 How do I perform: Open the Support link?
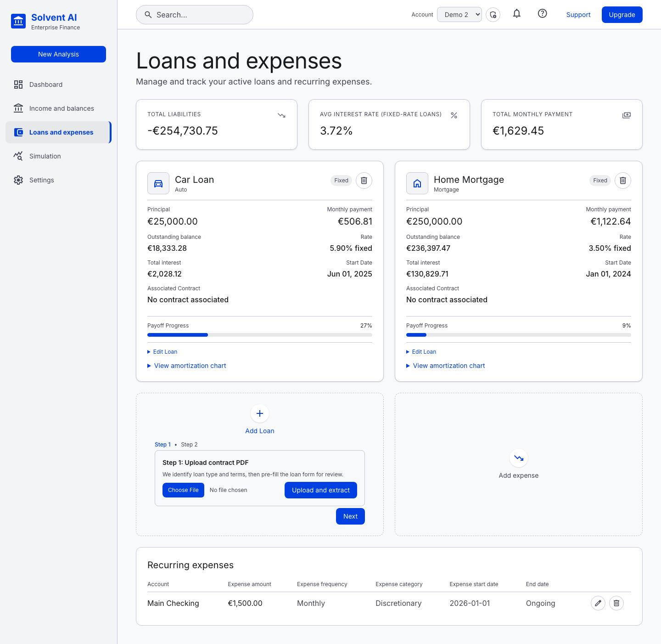(578, 15)
